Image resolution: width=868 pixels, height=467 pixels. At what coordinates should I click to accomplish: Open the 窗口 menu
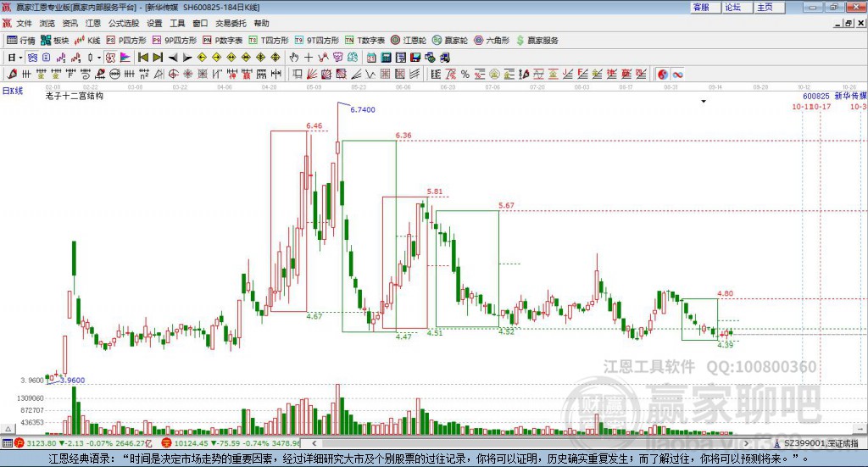pos(200,23)
